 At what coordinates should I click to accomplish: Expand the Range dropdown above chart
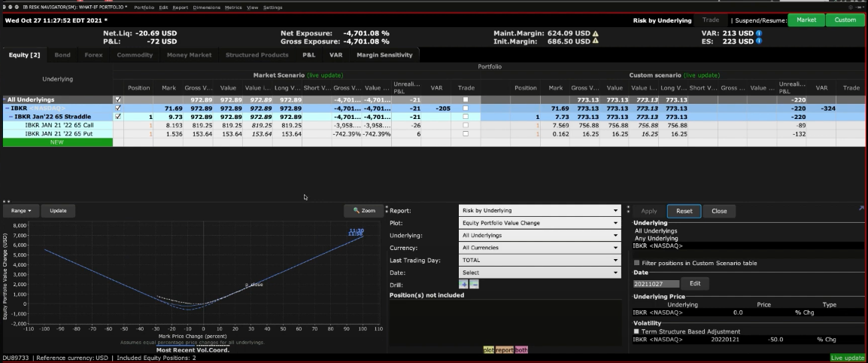pos(21,211)
